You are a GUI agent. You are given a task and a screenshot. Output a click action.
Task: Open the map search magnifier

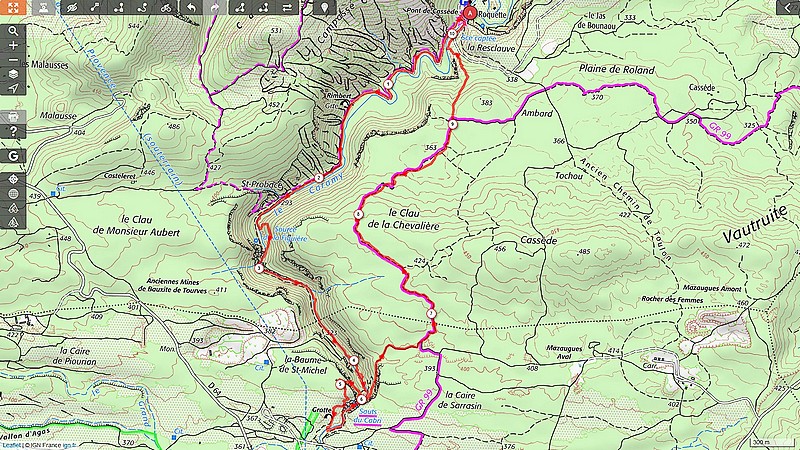[x=13, y=31]
